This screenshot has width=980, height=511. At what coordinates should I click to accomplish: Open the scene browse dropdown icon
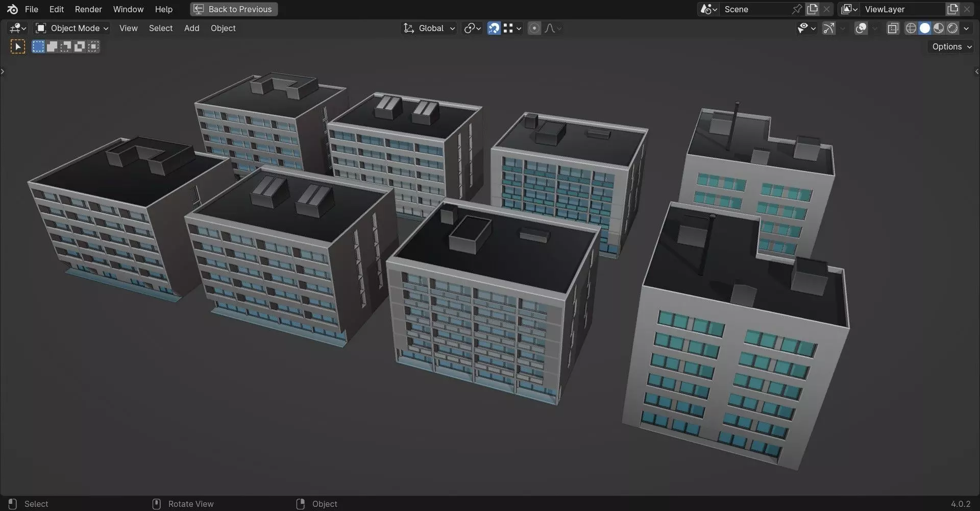(x=709, y=9)
